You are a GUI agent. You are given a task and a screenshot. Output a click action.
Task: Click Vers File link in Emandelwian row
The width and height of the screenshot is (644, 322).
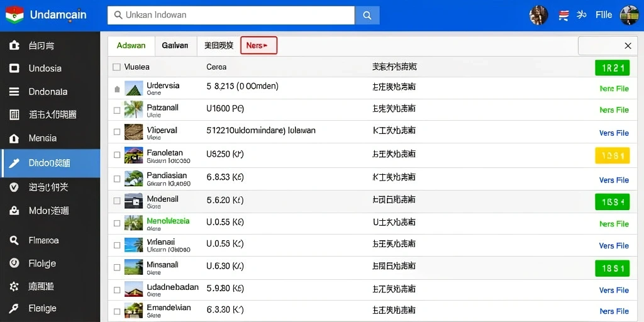coord(614,311)
